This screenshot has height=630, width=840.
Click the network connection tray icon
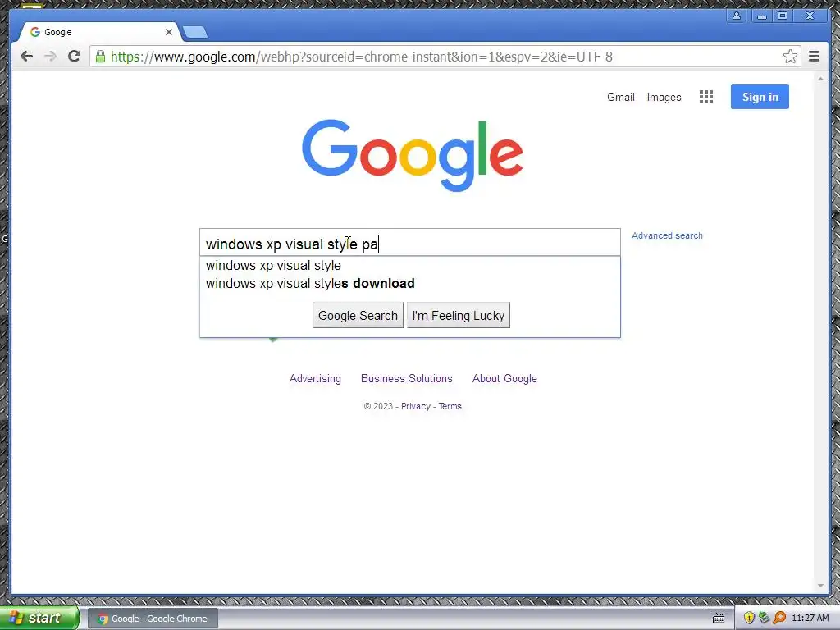(x=764, y=618)
